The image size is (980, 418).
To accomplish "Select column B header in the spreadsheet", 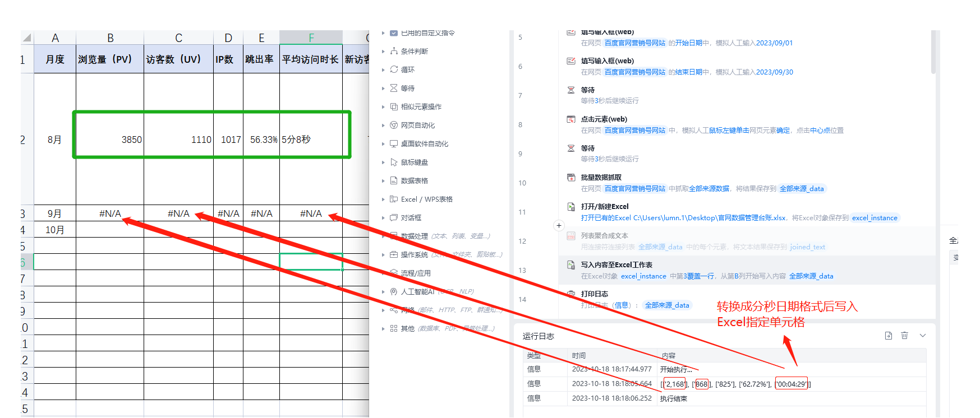I will tap(110, 38).
